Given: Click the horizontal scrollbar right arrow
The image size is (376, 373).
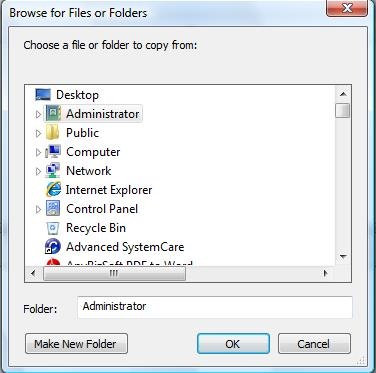Looking at the screenshot, I should (326, 274).
